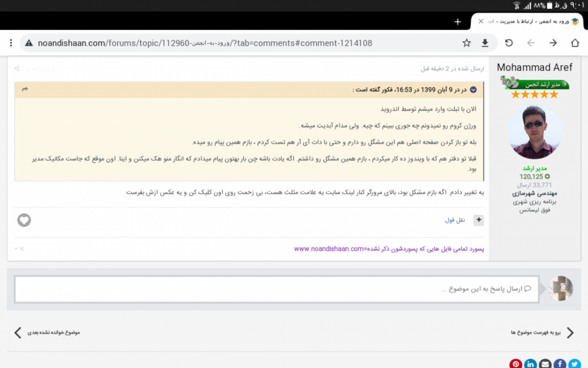Open the Facebook share icon

click(560, 363)
